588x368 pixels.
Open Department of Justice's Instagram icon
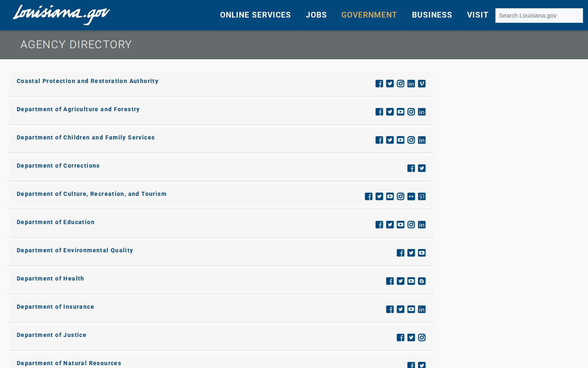pyautogui.click(x=422, y=338)
